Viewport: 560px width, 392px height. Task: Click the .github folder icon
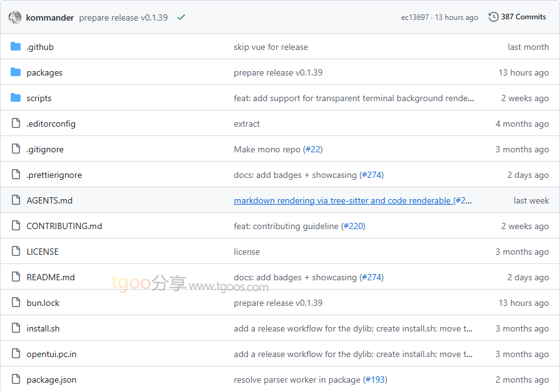click(x=16, y=47)
